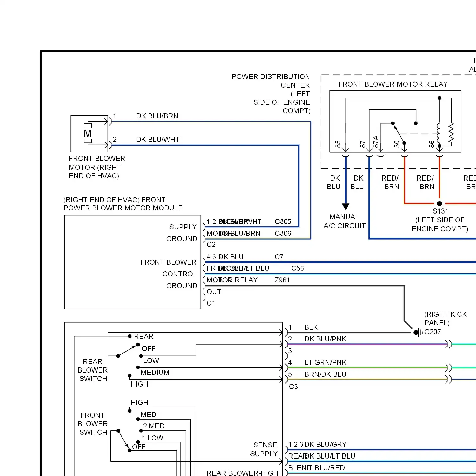Click the FRONT BLOWER MOTOR RELAY title
The width and height of the screenshot is (476, 476).
tap(393, 84)
